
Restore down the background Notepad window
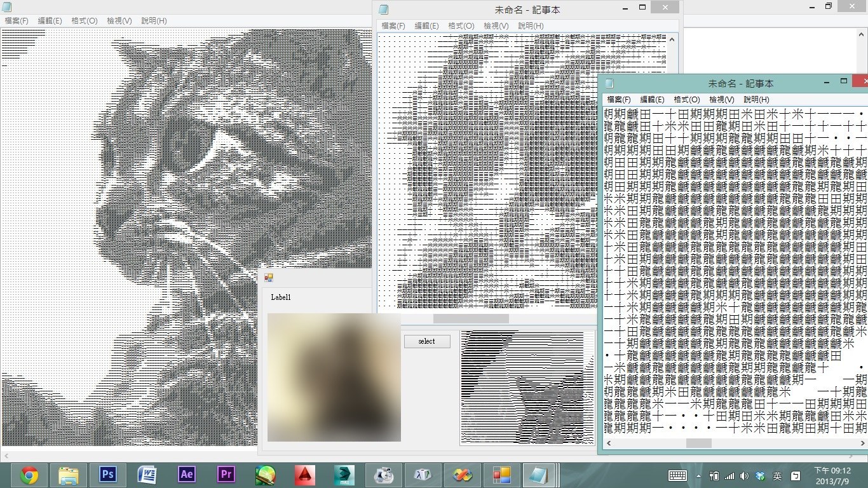pos(829,6)
